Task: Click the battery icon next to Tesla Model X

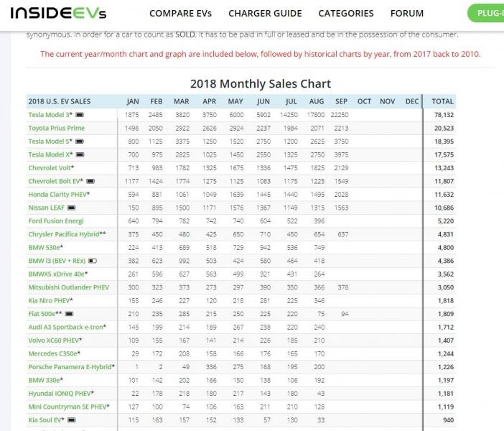Action: pyautogui.click(x=80, y=154)
